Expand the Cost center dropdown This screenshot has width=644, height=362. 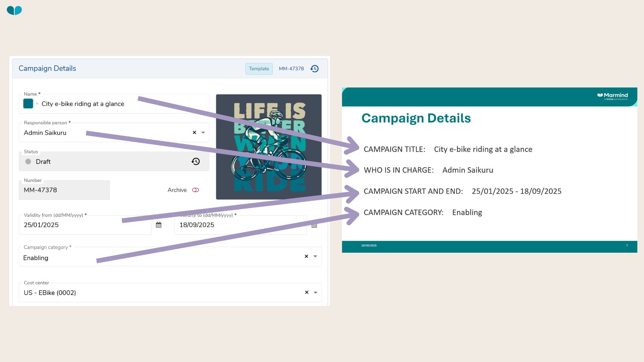pyautogui.click(x=315, y=292)
